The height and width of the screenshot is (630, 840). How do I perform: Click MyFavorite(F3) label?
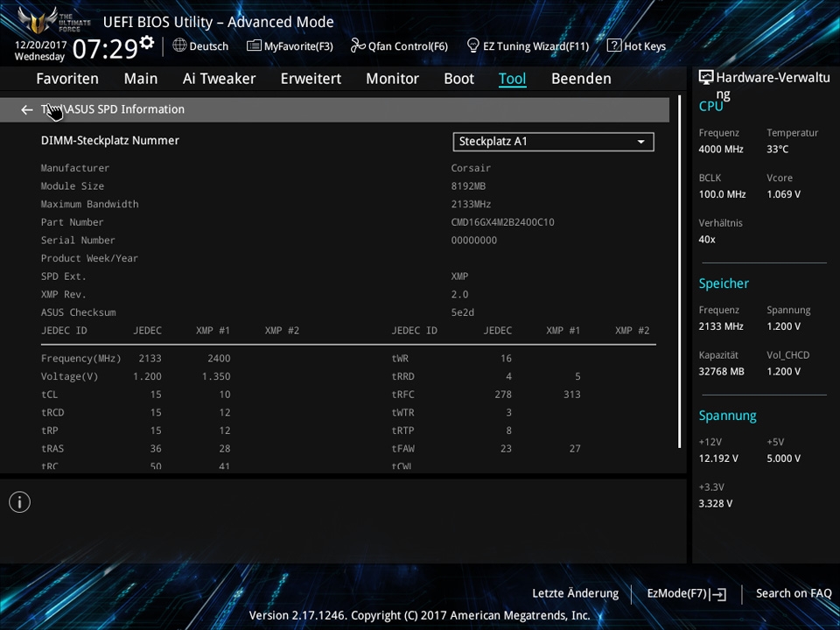[298, 46]
